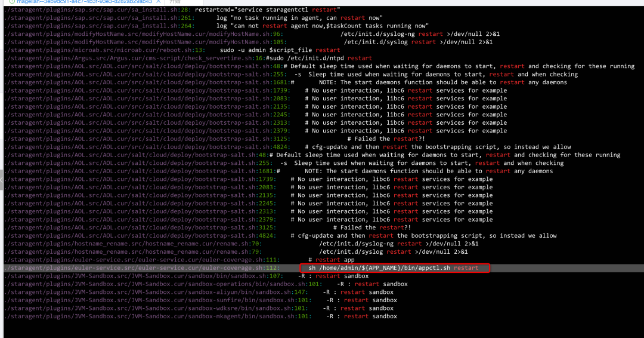Click the modifyHostName.sh:105 syslog restart line

point(418,42)
